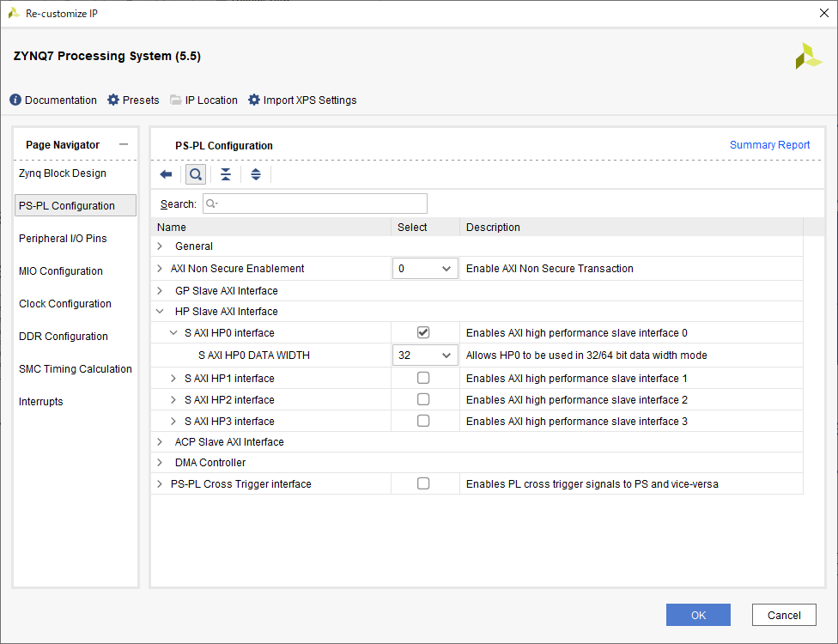Screen dimensions: 838x644
Task: Click the Documentation label
Action: pyautogui.click(x=61, y=100)
